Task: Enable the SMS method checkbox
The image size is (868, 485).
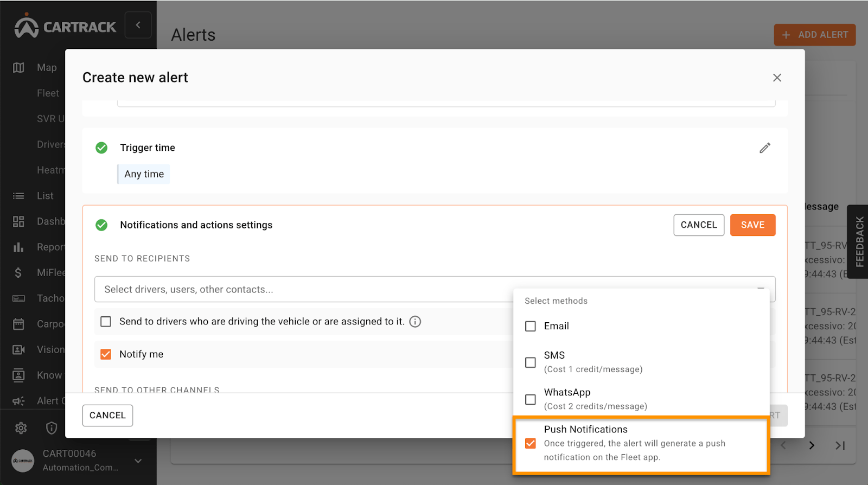Action: [531, 362]
